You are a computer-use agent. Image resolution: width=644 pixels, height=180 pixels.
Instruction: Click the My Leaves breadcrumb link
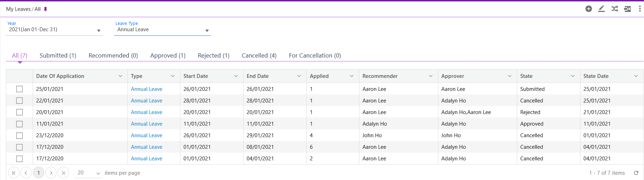point(18,9)
